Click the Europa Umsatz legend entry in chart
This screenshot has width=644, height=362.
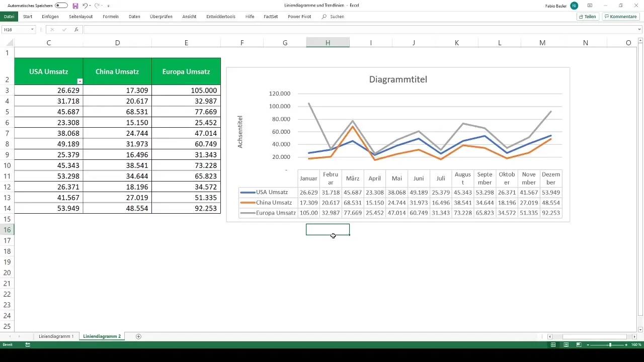pos(268,213)
